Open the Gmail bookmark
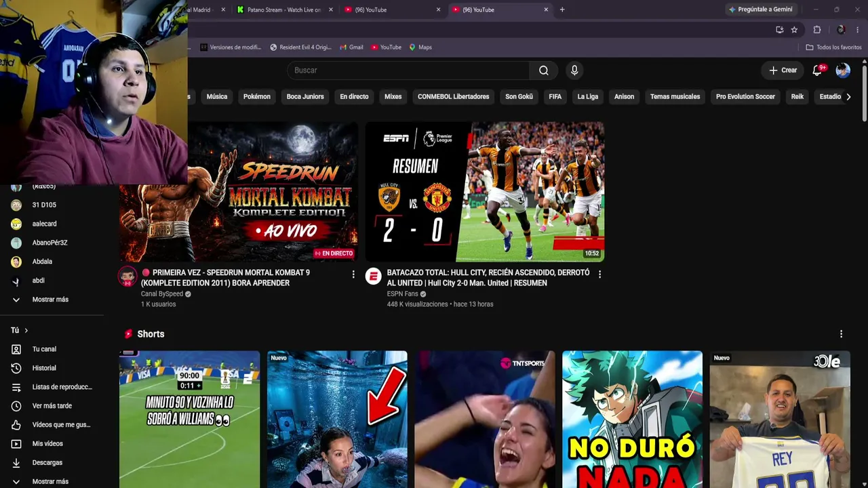This screenshot has width=868, height=488. click(x=351, y=47)
